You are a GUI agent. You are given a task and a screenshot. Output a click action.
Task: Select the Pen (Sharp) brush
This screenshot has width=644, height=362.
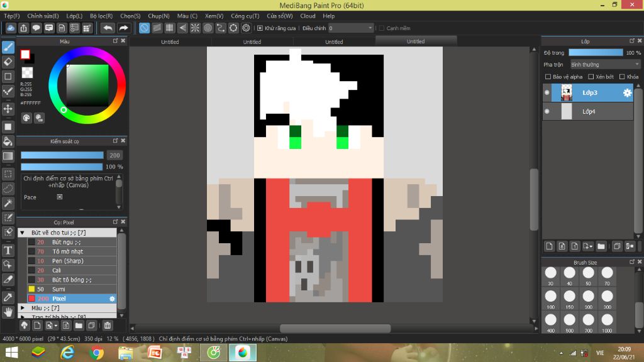point(72,261)
